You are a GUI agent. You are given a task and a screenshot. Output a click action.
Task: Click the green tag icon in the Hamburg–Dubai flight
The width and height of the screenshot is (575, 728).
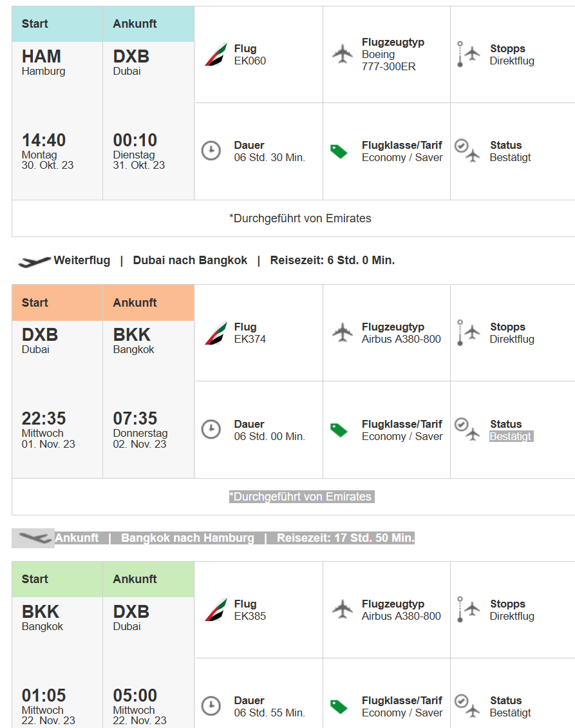339,151
